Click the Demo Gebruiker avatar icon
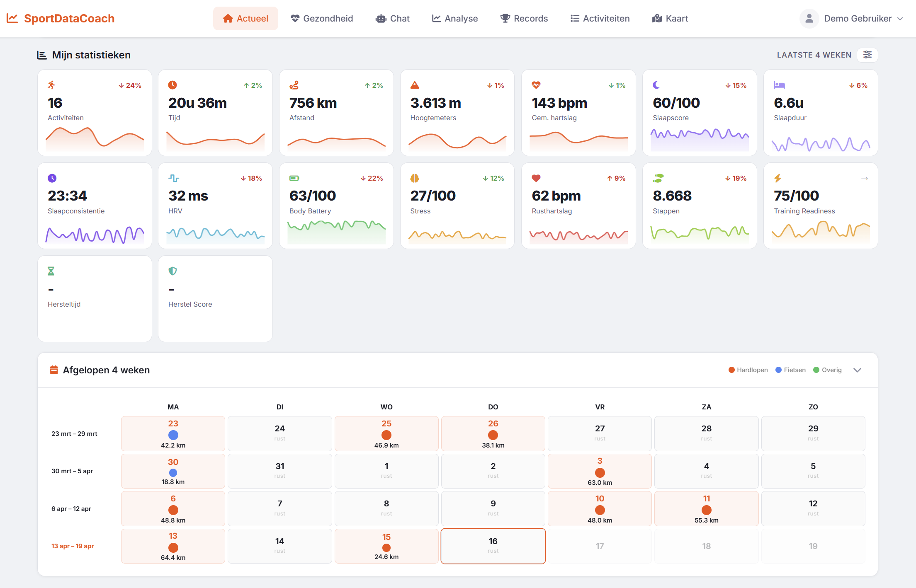This screenshot has height=588, width=916. [x=809, y=18]
